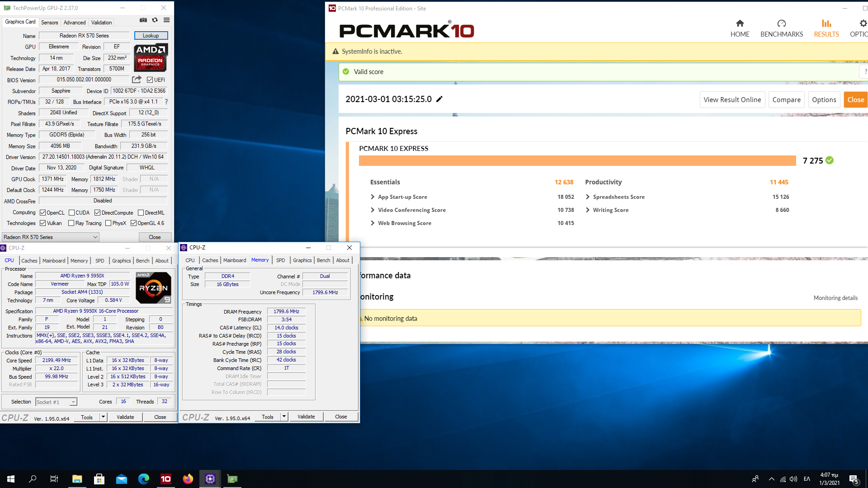Expand the Video Conferencing Score row

(373, 210)
